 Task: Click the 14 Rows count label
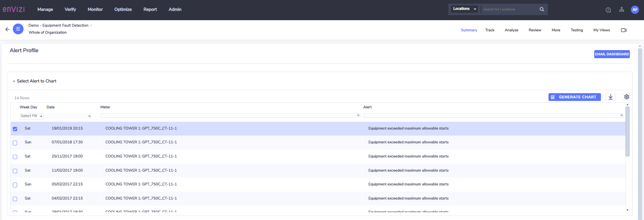point(22,98)
